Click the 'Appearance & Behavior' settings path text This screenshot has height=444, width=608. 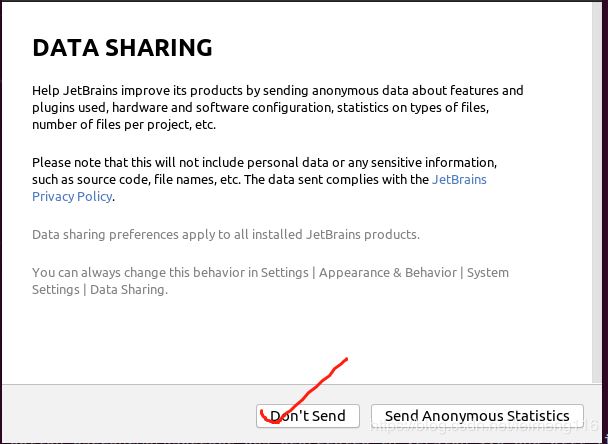pos(388,272)
